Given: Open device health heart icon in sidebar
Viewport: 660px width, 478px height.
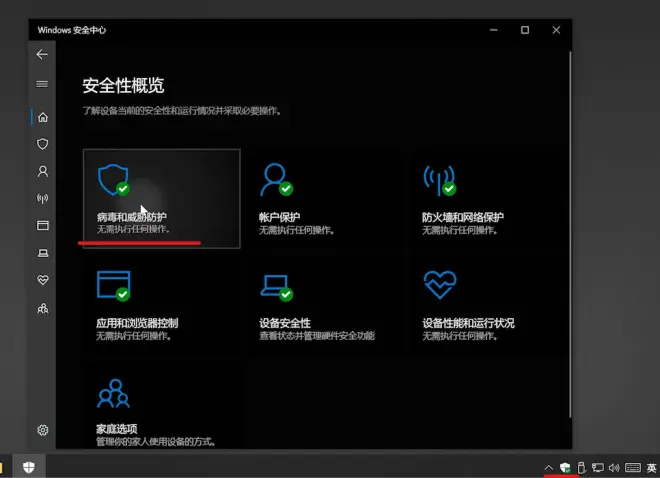Looking at the screenshot, I should pos(43,280).
